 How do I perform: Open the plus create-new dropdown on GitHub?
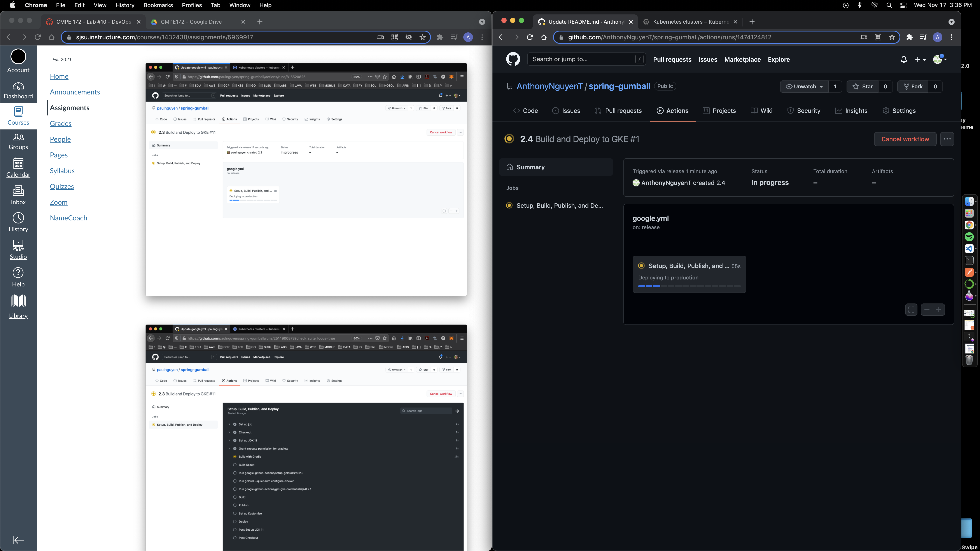(x=920, y=59)
